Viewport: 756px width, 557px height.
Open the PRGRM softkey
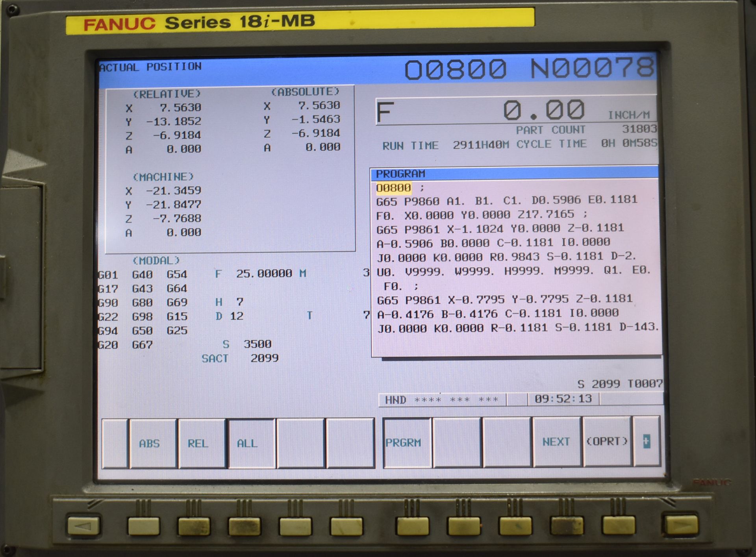(x=407, y=443)
